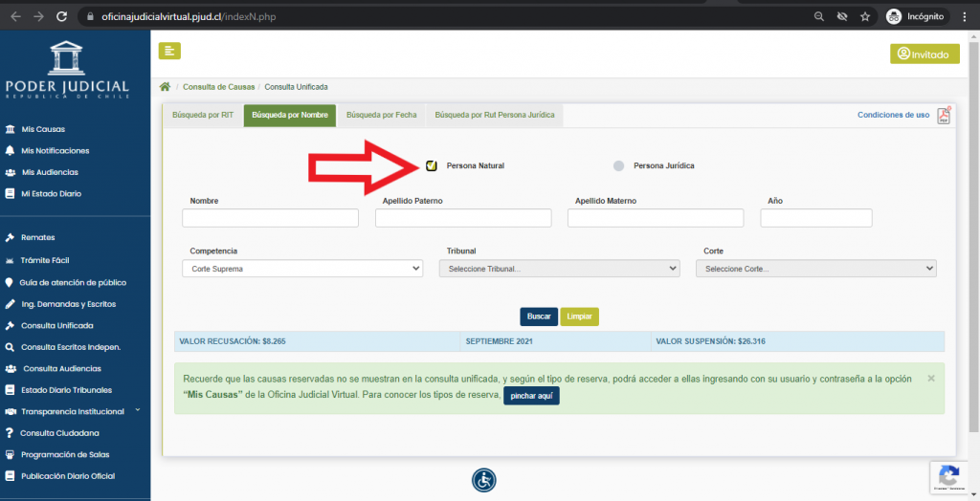Image resolution: width=980 pixels, height=501 pixels.
Task: Reload the page in the browser
Action: pyautogui.click(x=62, y=17)
